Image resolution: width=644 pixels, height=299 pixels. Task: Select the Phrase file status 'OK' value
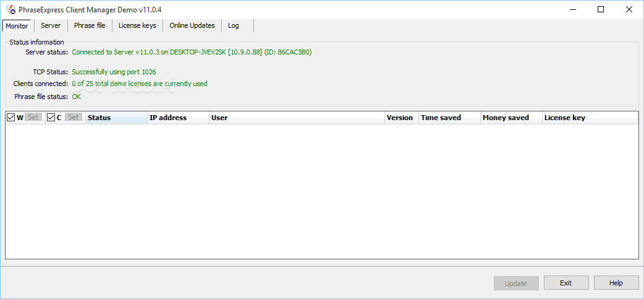pos(77,97)
